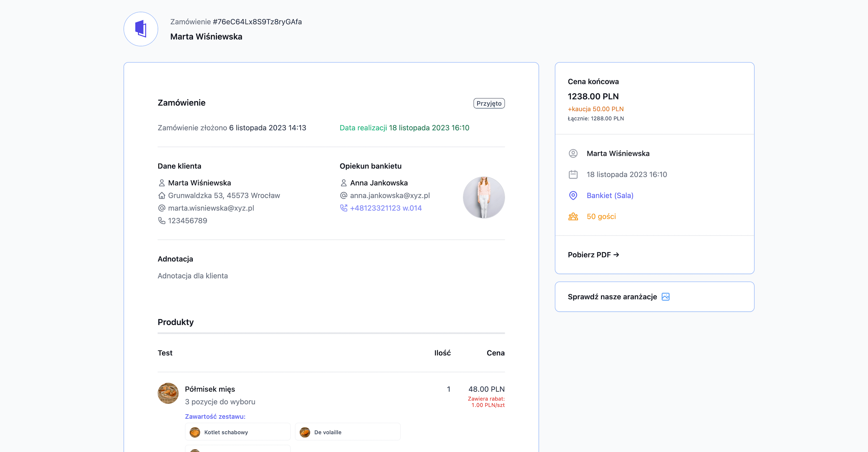The height and width of the screenshot is (452, 868).
Task: Click the location pin icon beside Bankiet (Sala)
Action: (573, 195)
